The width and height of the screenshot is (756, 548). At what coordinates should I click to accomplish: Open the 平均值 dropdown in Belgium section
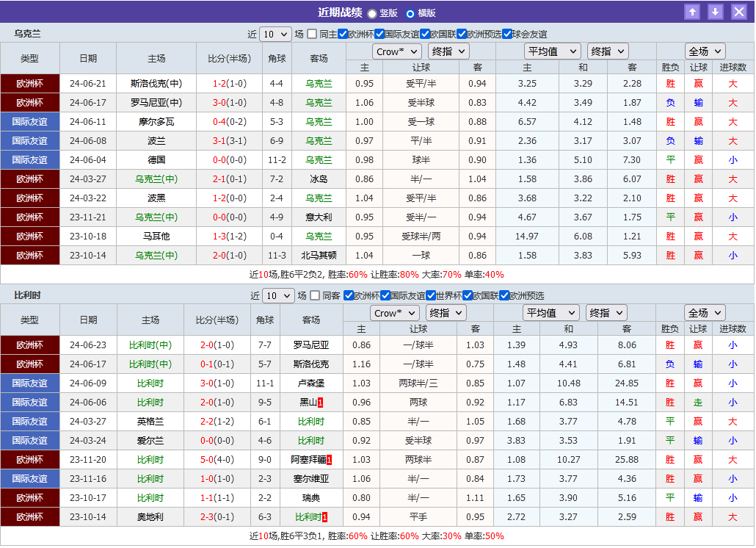click(551, 312)
